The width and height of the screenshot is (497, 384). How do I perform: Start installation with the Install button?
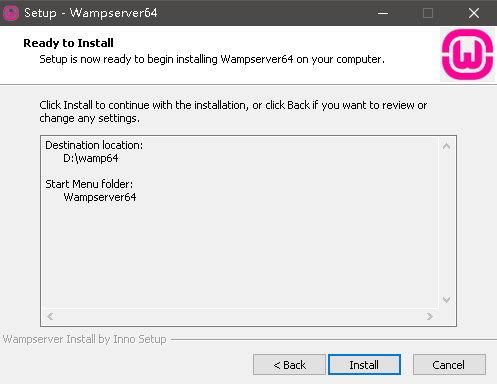364,365
